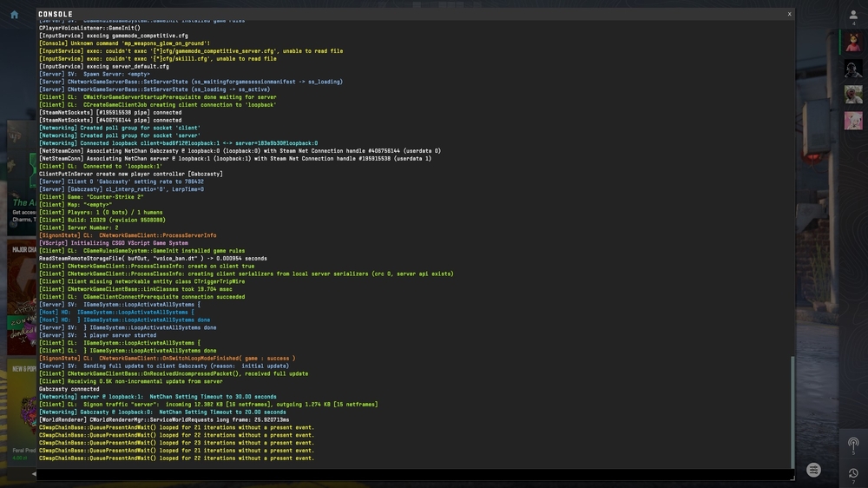The width and height of the screenshot is (868, 488).
Task: Select line "Unknown command 'mp_weapons_glow_on_ground'!"
Action: pyautogui.click(x=124, y=43)
